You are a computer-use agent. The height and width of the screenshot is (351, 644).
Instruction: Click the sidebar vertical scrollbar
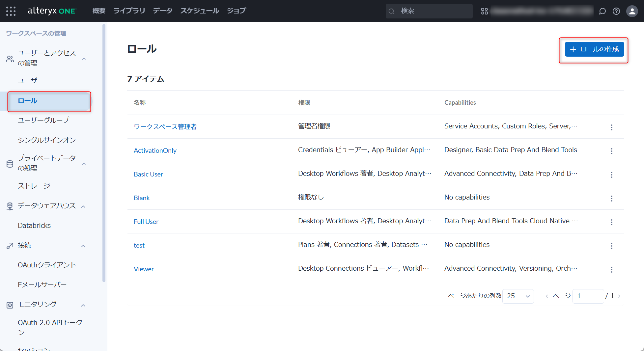point(104,153)
